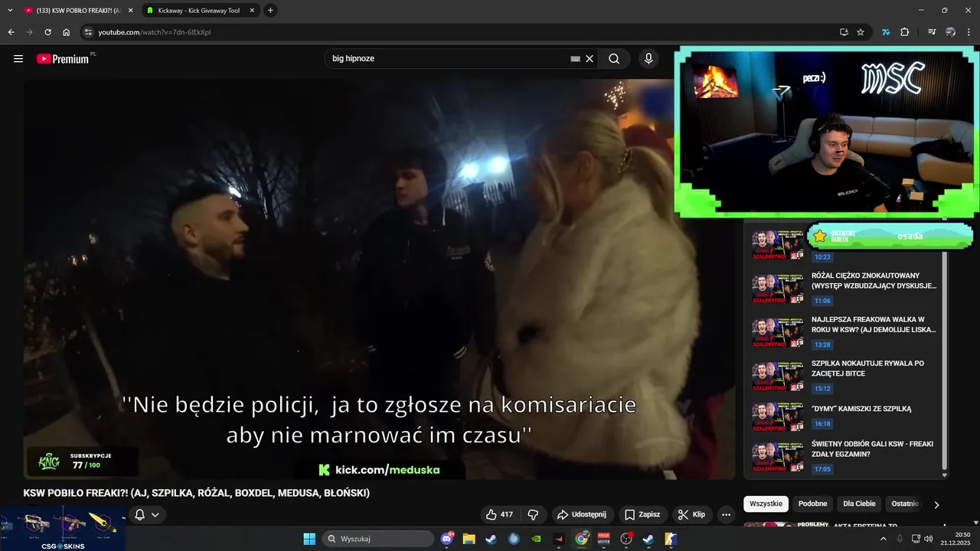Like the video with 417 likes
Viewport: 980px width, 551px height.
click(x=499, y=515)
